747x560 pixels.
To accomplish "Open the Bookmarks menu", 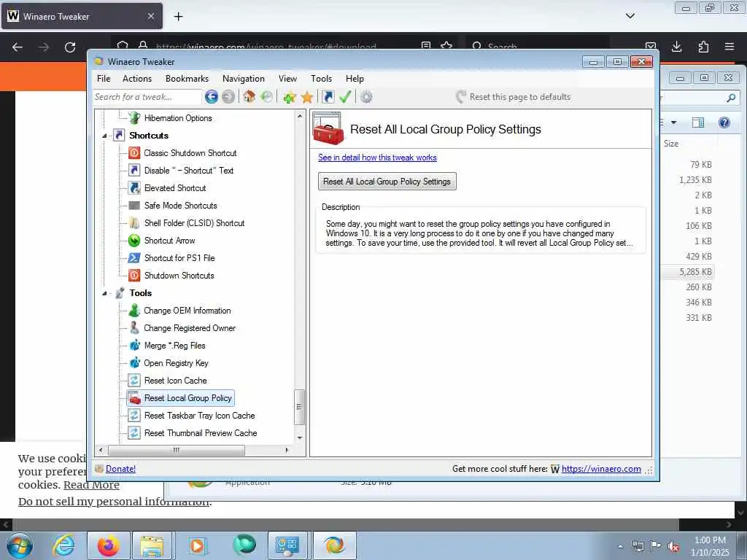I will [x=187, y=79].
